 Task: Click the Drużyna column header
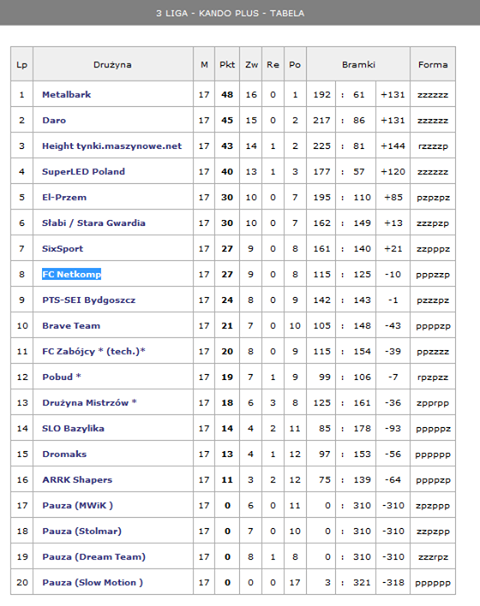click(x=112, y=65)
